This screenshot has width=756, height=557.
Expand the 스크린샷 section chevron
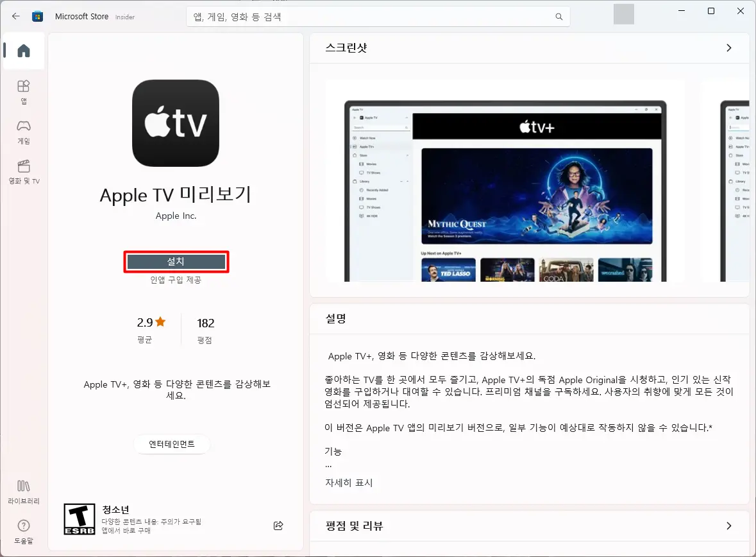tap(729, 47)
